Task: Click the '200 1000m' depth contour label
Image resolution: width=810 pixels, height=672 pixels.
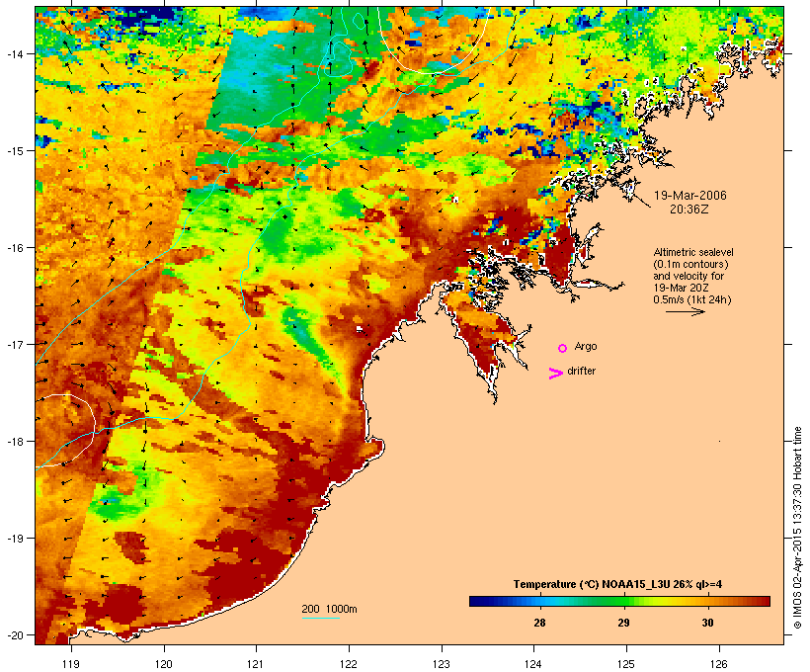Action: pyautogui.click(x=329, y=609)
